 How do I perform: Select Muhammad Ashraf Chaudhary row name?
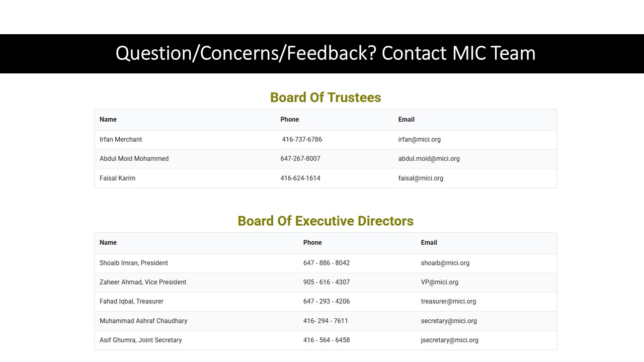point(143,321)
